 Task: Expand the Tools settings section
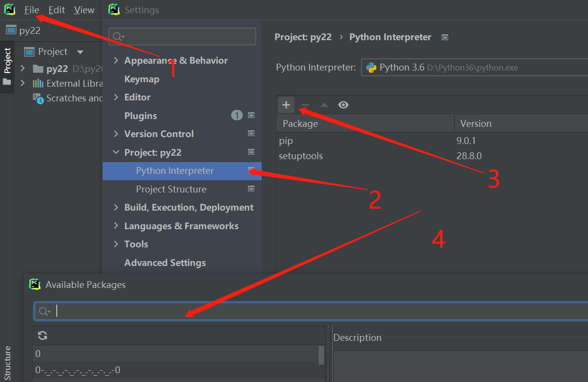(116, 244)
